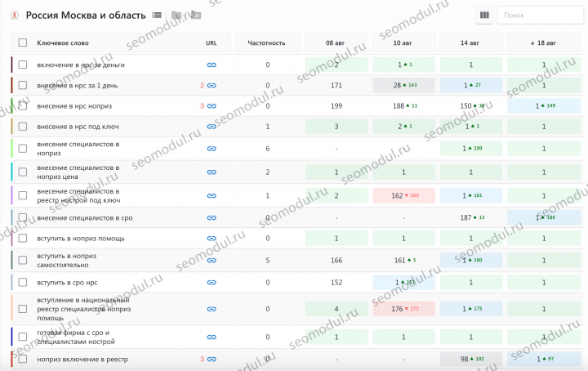The height and width of the screenshot is (371, 588).
Task: Open URL link for вступить в ноприз помощь
Action: [x=212, y=239]
